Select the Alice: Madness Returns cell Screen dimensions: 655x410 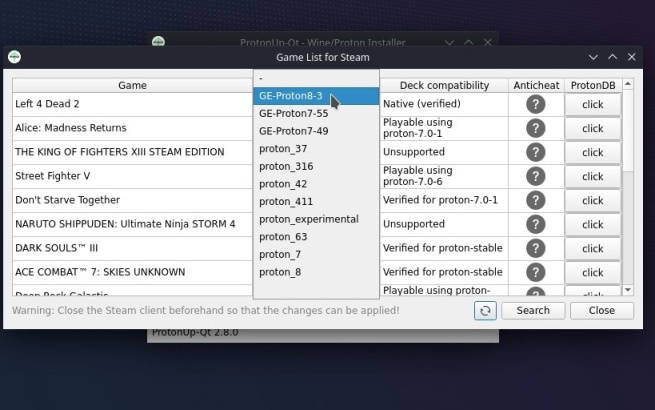tap(132, 128)
